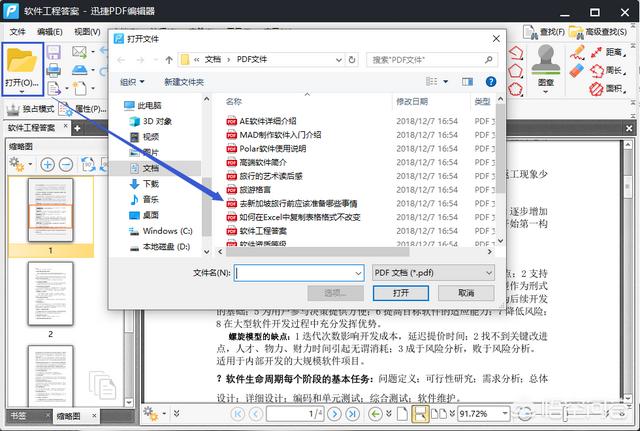Click the Save floppy disk icon
This screenshot has width=640, height=431.
click(x=53, y=52)
